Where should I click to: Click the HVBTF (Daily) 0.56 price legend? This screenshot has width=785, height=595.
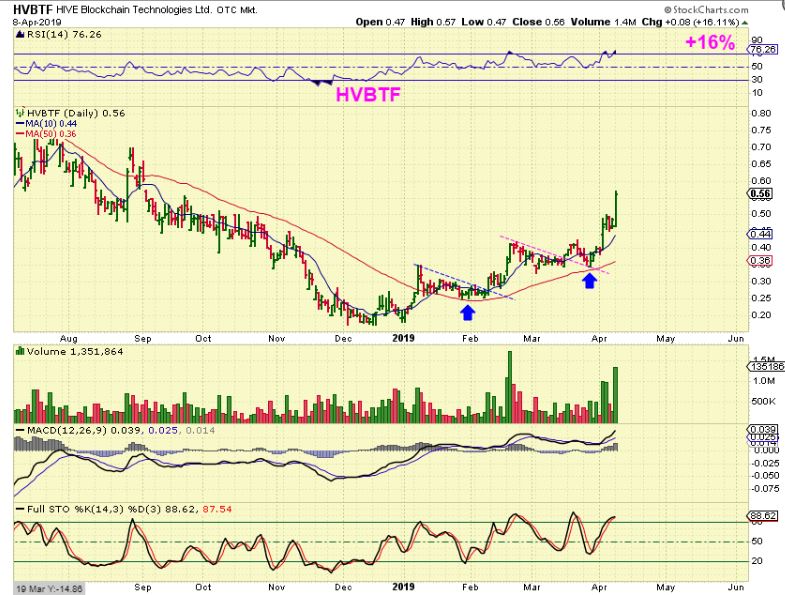click(x=76, y=113)
